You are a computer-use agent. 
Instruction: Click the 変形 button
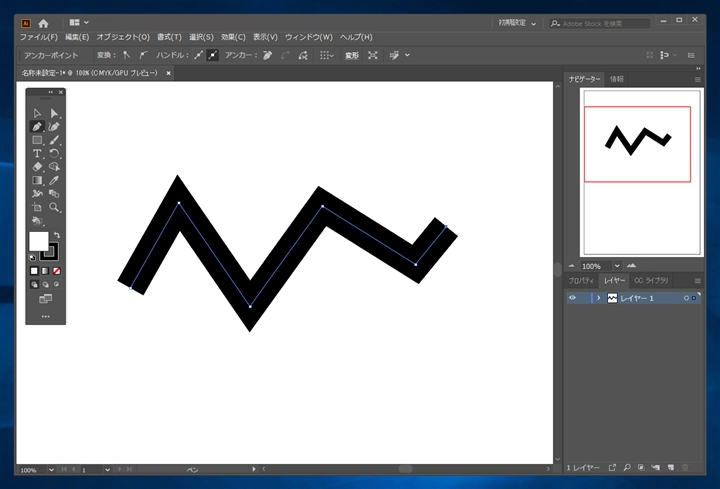[352, 56]
